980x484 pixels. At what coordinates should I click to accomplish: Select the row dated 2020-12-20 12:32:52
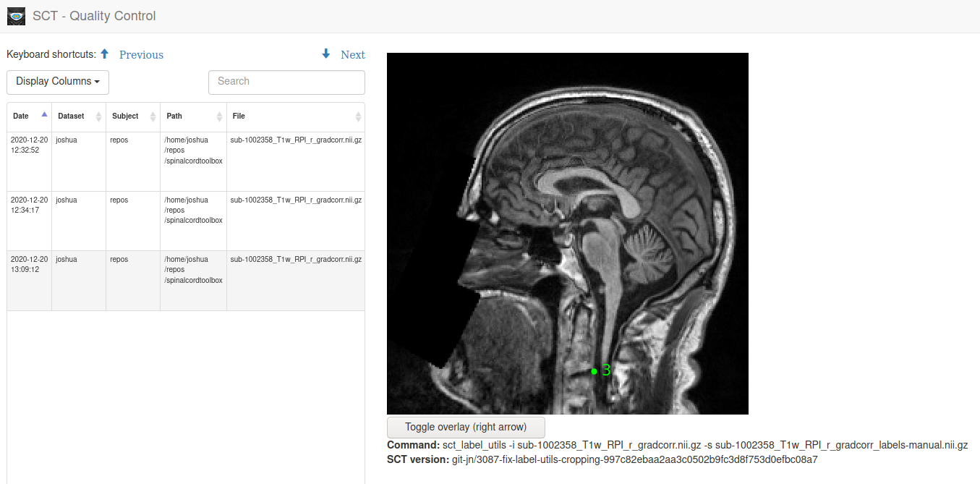[186, 161]
